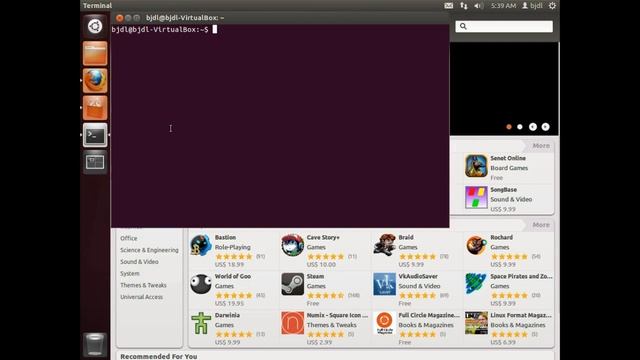Click the Steam star rating
This screenshot has width=640, height=360.
(x=326, y=296)
